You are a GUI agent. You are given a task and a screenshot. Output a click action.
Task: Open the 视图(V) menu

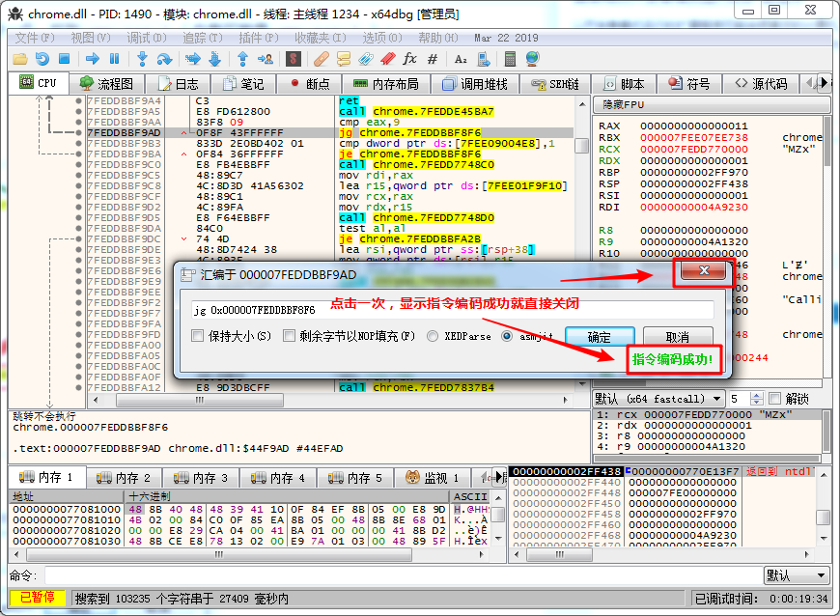click(x=91, y=38)
